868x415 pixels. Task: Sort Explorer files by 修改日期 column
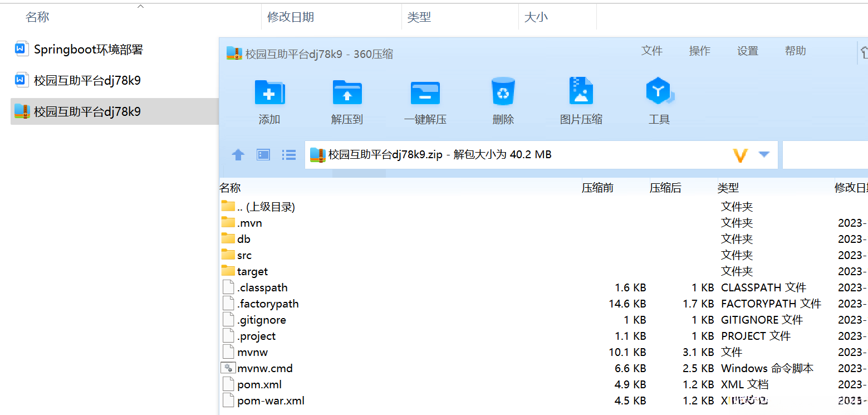click(291, 17)
